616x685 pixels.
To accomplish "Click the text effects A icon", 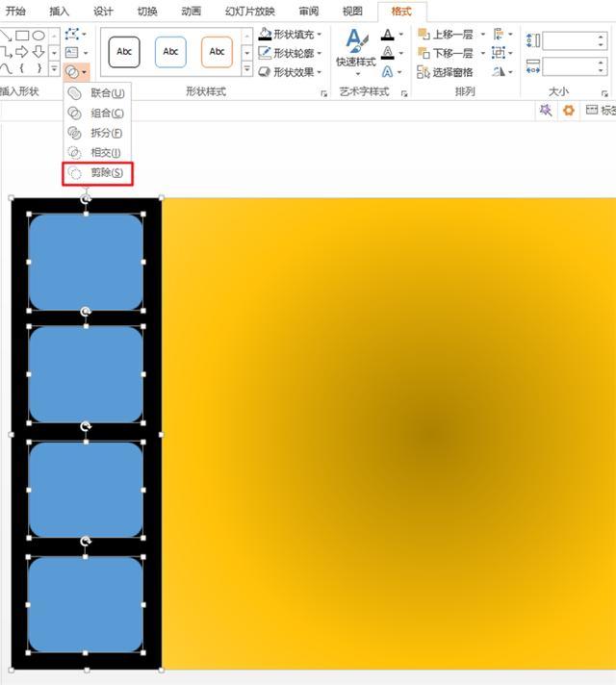I will (387, 71).
